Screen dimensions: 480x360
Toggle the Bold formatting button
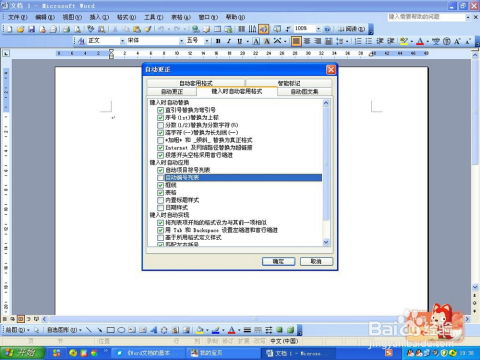click(218, 41)
